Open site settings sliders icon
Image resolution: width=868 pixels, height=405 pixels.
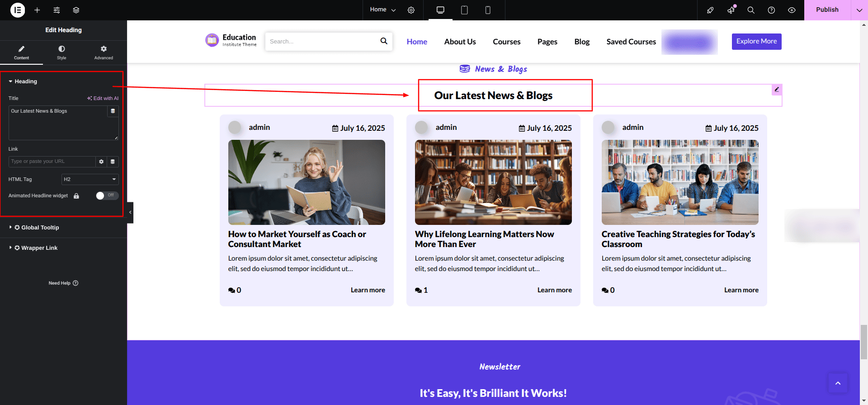tap(57, 10)
